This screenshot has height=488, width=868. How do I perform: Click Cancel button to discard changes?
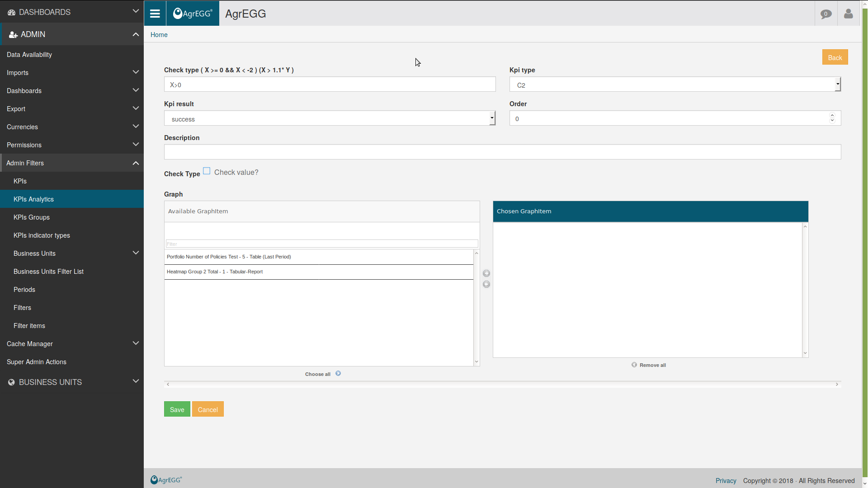[x=208, y=409]
